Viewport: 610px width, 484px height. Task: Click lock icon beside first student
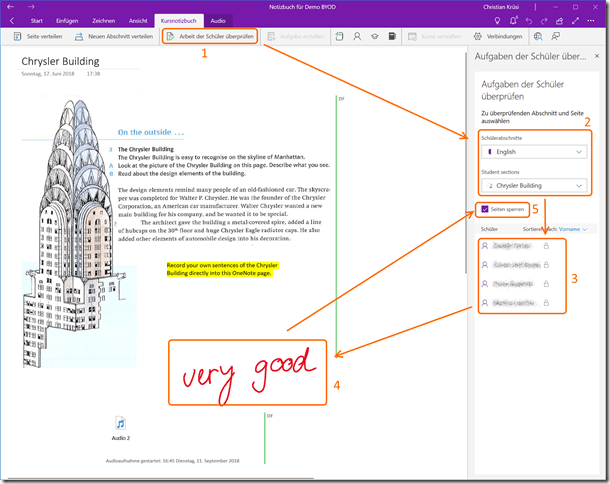[545, 245]
